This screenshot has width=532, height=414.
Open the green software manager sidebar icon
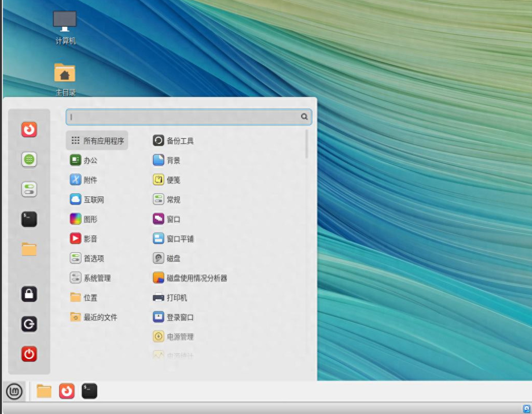coord(29,159)
